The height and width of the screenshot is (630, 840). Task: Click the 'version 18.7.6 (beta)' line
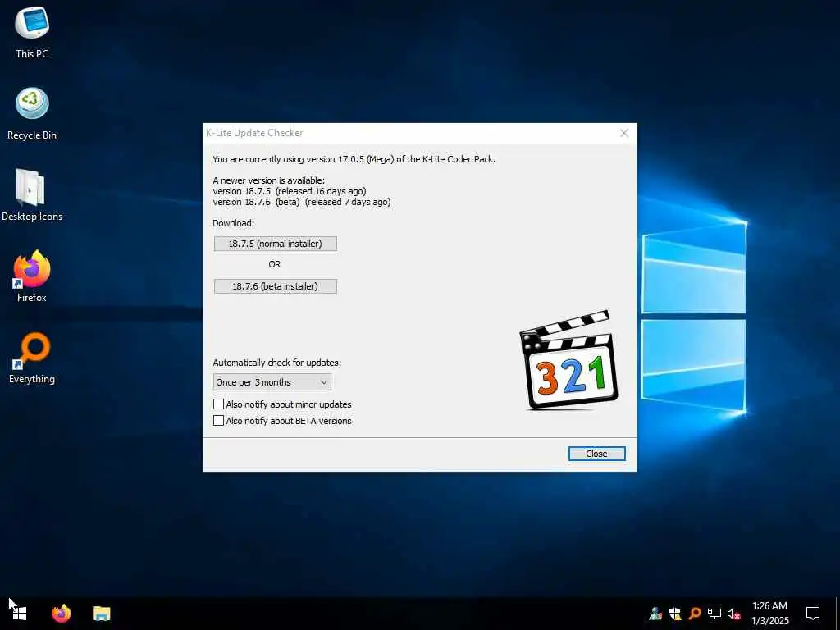tap(302, 202)
